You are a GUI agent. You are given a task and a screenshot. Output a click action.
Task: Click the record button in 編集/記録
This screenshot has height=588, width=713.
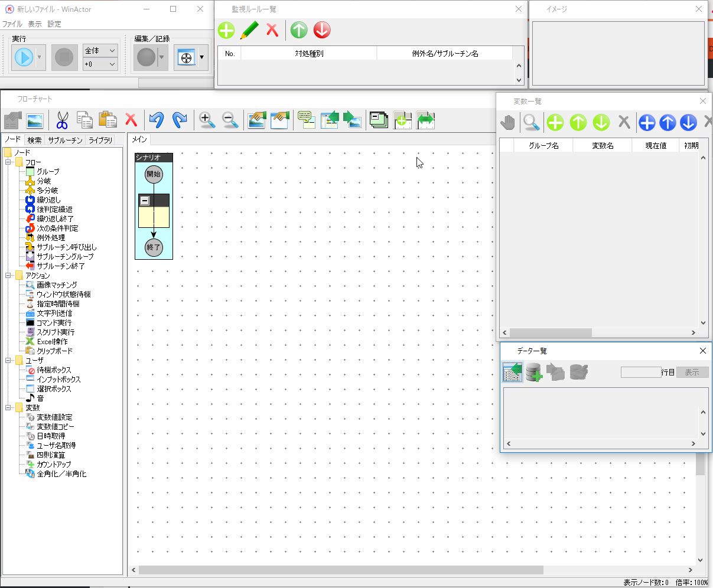point(146,58)
